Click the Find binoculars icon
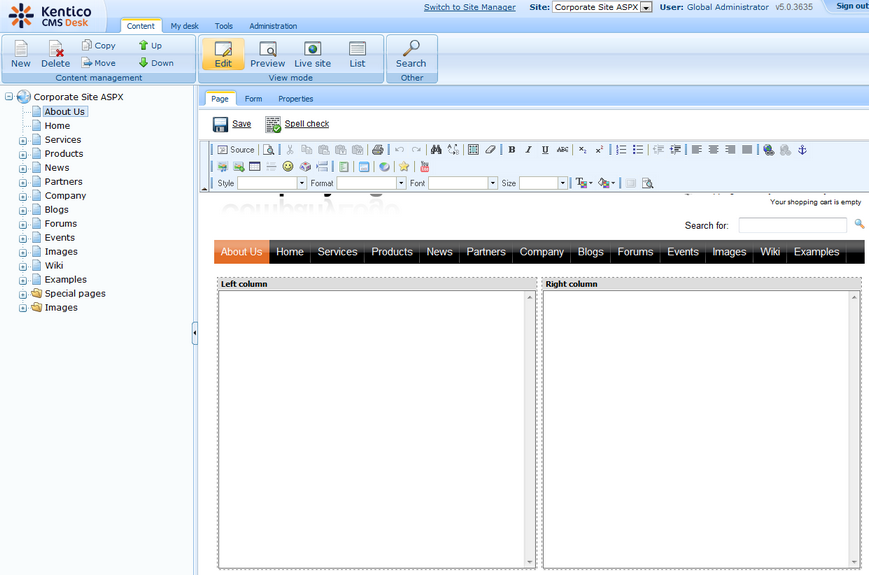Viewport: 869px width, 575px height. [x=436, y=150]
